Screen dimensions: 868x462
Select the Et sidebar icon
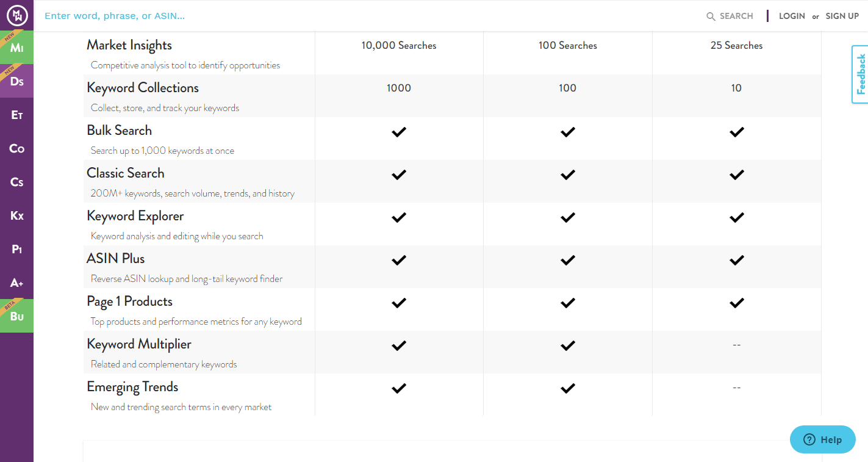coord(16,115)
